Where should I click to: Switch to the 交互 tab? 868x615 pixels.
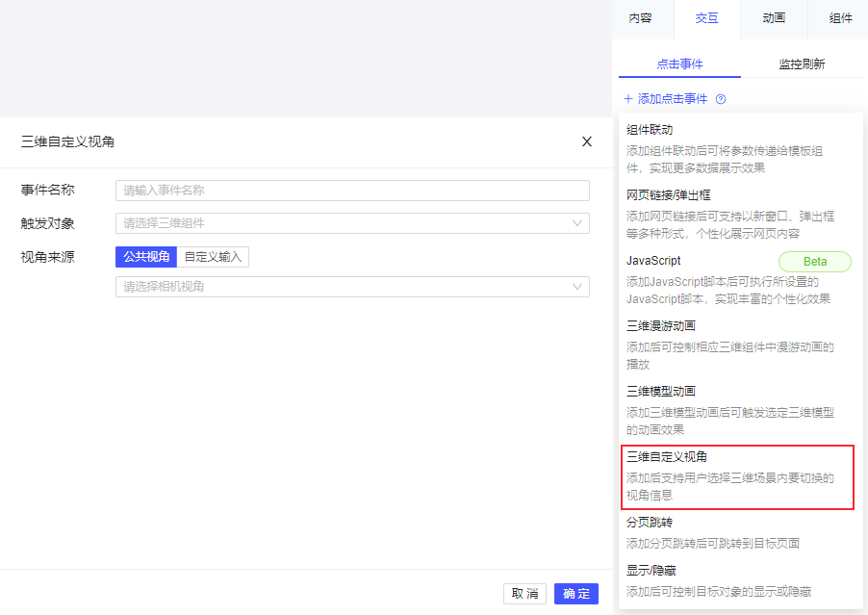[707, 18]
